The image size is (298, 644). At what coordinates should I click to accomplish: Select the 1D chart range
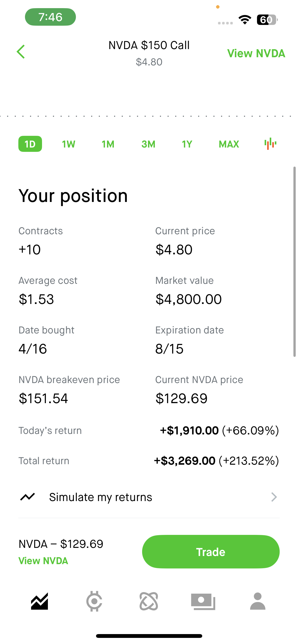(x=30, y=144)
